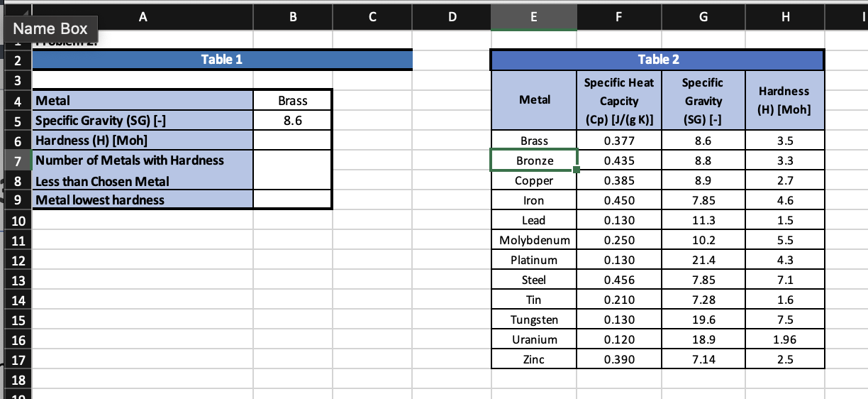Click Zinc specific heat 0.390
The width and height of the screenshot is (868, 399).
pyautogui.click(x=619, y=359)
